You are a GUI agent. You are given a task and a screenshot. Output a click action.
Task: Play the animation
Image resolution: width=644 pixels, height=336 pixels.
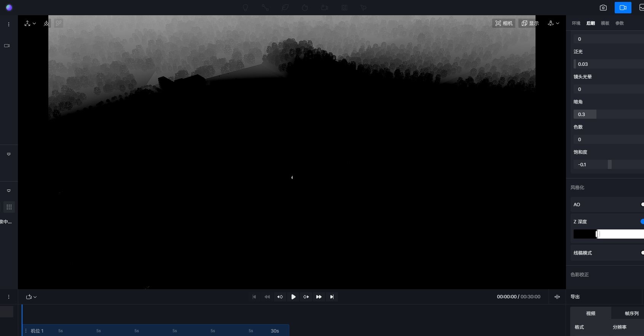[293, 297]
